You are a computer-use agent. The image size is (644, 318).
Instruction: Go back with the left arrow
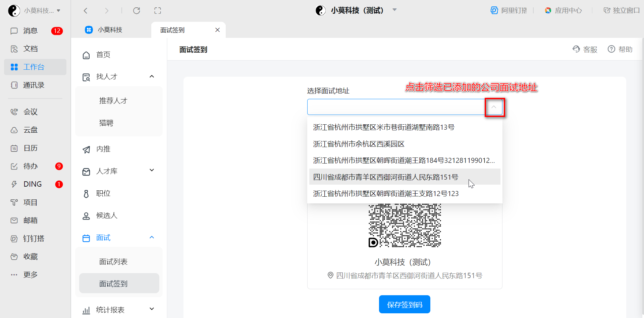86,11
